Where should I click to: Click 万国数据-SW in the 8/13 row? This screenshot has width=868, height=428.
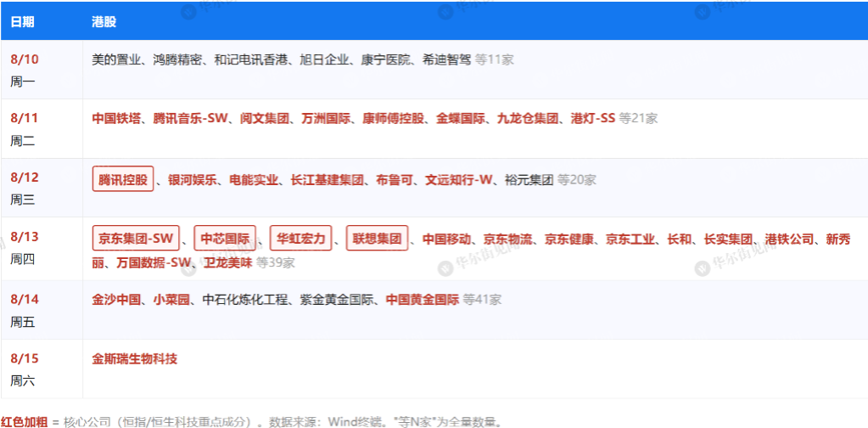coord(154,262)
